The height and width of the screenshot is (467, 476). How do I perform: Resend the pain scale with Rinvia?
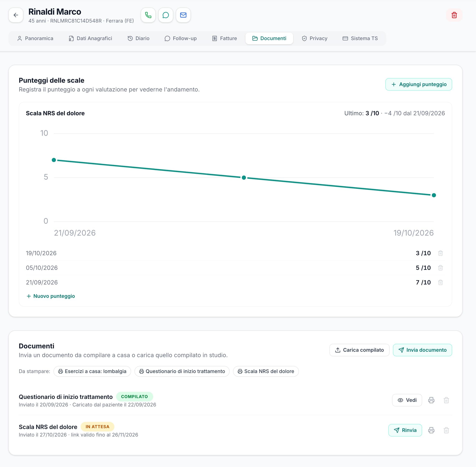[x=405, y=430]
